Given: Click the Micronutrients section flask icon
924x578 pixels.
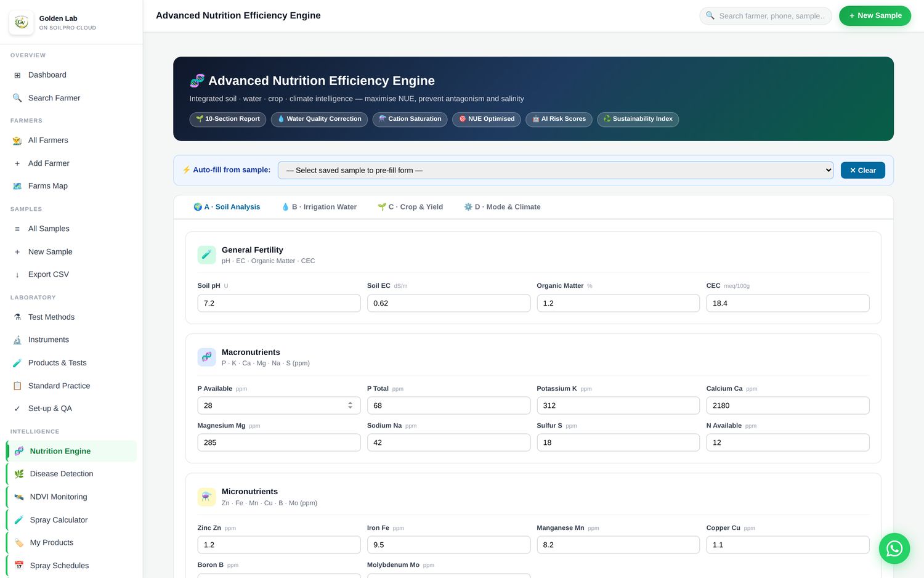Looking at the screenshot, I should point(206,497).
